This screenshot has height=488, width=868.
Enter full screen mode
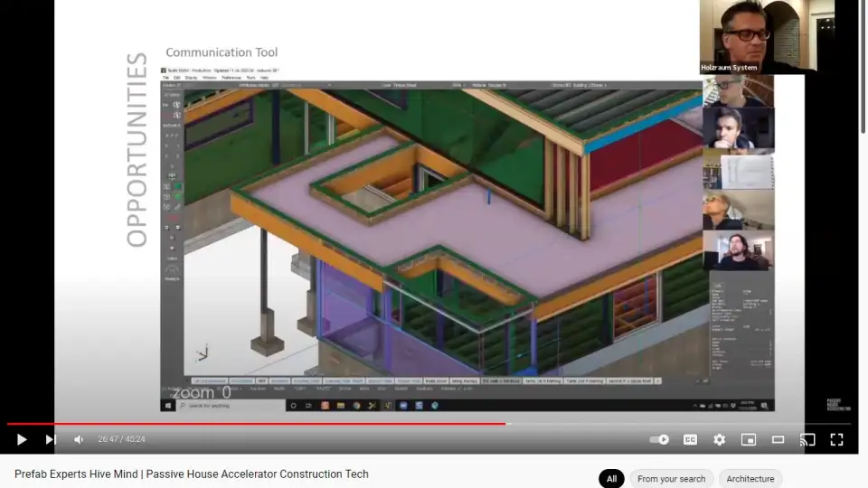(836, 439)
